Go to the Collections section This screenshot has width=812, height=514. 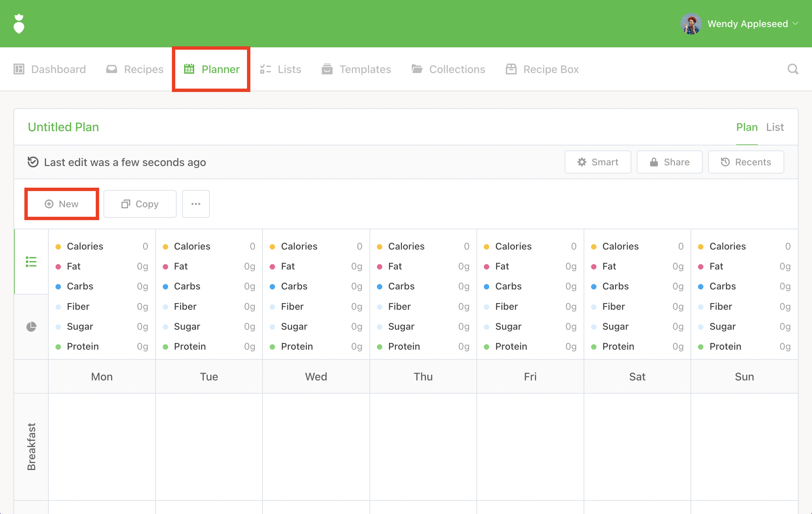pyautogui.click(x=448, y=69)
